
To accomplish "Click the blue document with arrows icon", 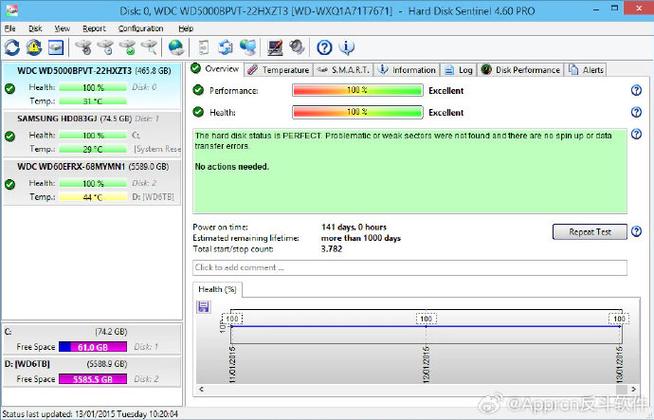I will coord(226,48).
